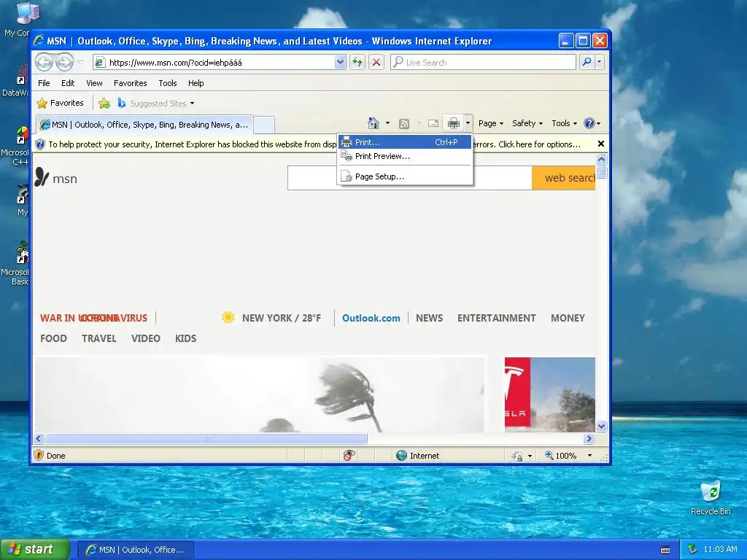Screen dimensions: 747x560
Task: Open the VIDEO navigation link
Action: point(146,338)
